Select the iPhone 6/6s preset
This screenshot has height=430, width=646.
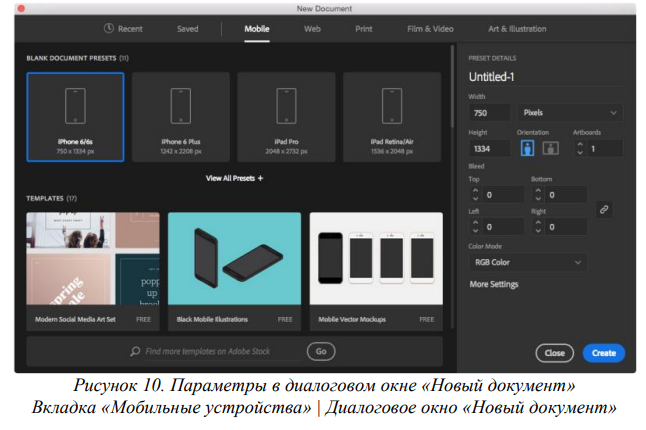click(x=75, y=117)
